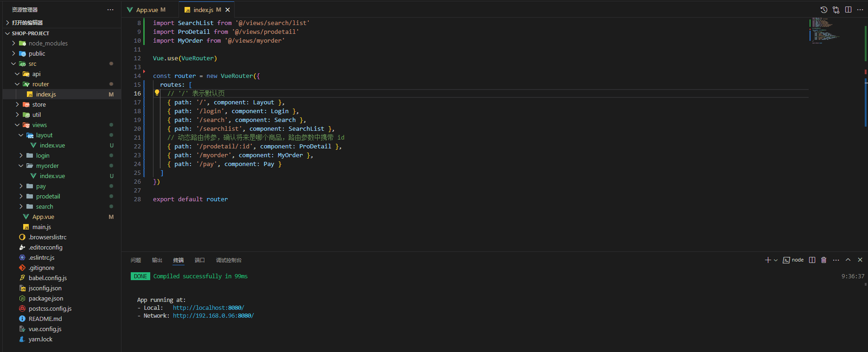Close the terminal panel
The height and width of the screenshot is (352, 868).
click(x=860, y=260)
